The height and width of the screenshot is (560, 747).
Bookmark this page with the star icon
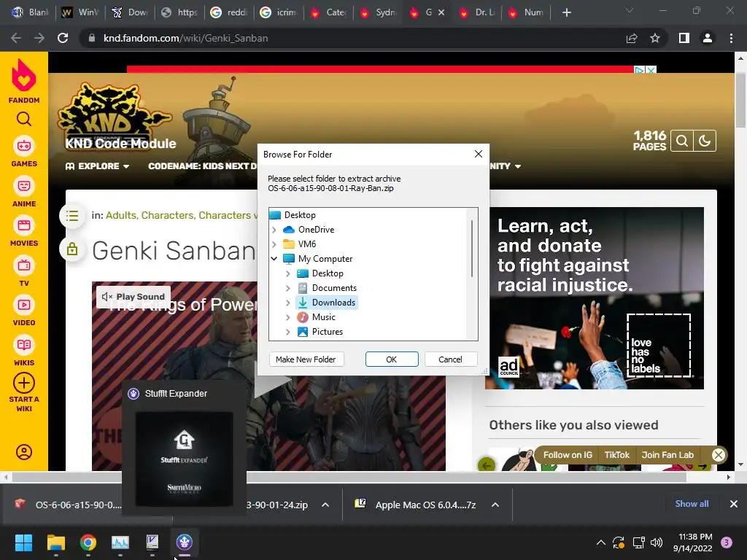[655, 38]
